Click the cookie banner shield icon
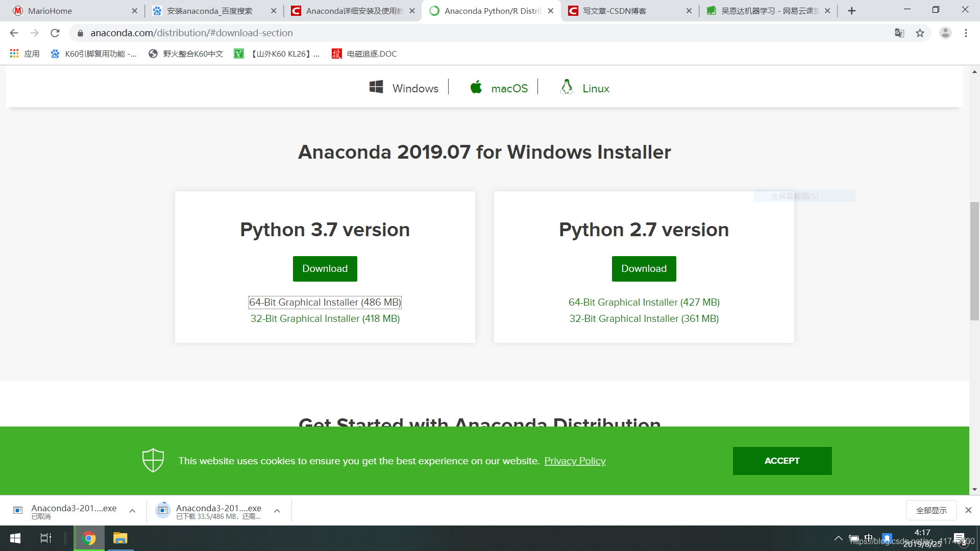980x551 pixels. (153, 460)
